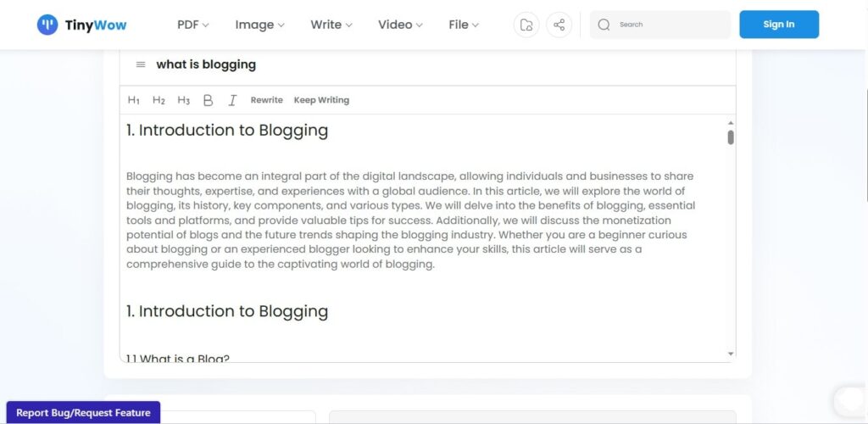
Task: Open the File menu
Action: 464,25
